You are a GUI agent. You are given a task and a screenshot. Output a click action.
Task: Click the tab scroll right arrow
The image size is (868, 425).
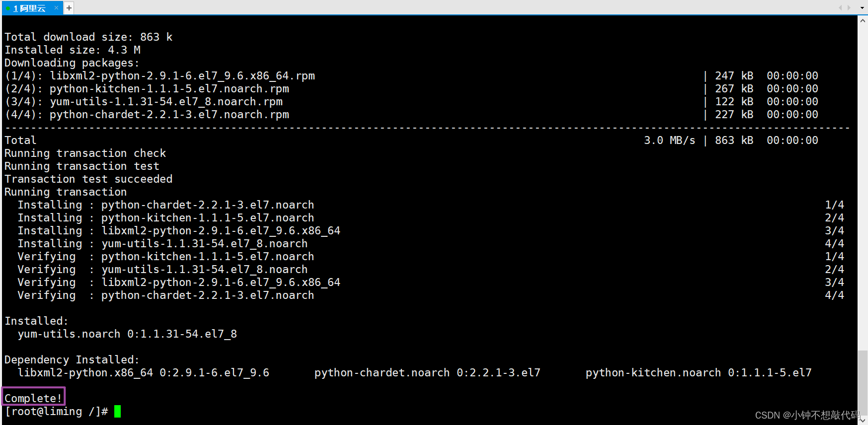coord(849,7)
